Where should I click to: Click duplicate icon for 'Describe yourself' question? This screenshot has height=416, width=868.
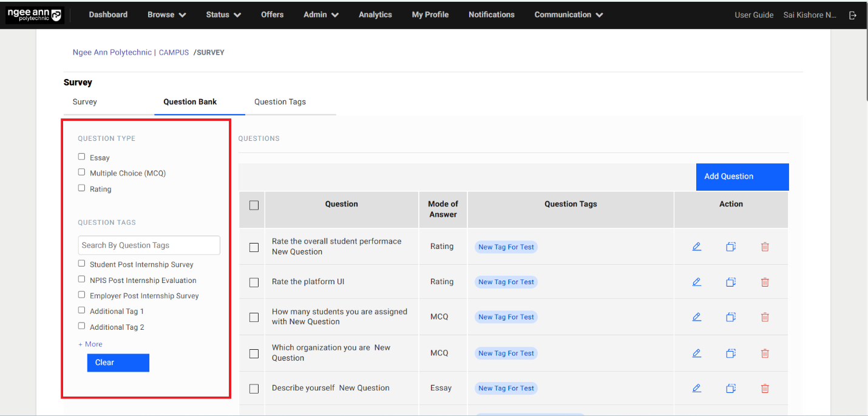pyautogui.click(x=731, y=388)
